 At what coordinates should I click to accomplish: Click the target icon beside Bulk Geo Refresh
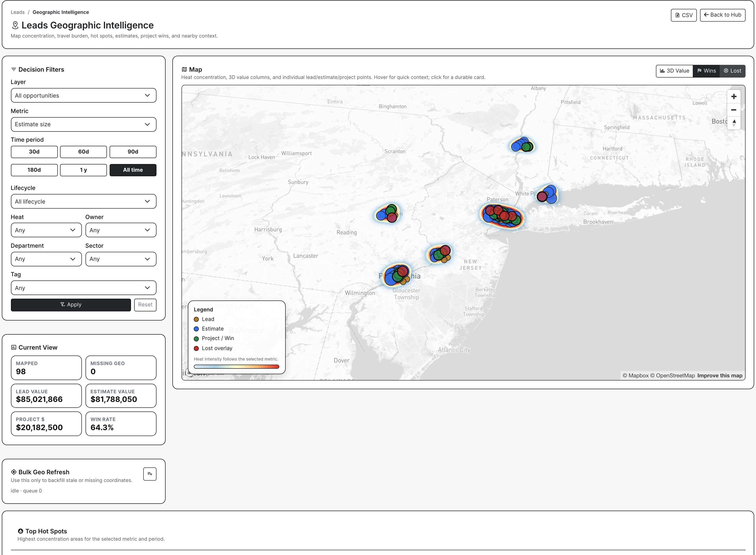point(13,472)
